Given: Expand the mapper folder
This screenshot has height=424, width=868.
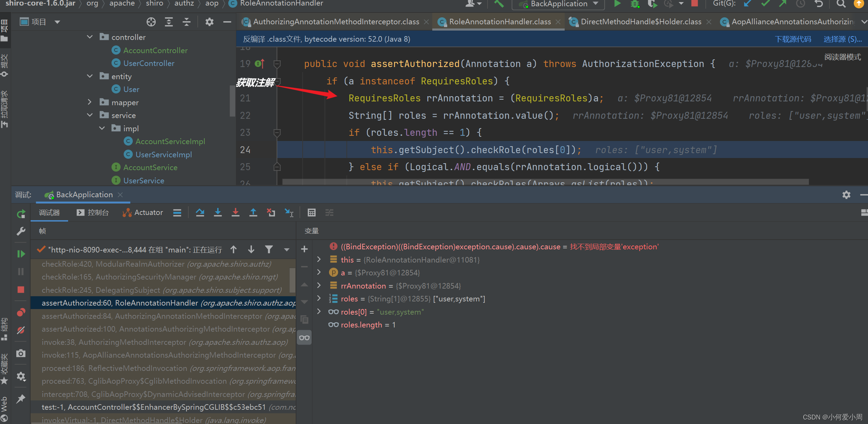Looking at the screenshot, I should pyautogui.click(x=90, y=102).
